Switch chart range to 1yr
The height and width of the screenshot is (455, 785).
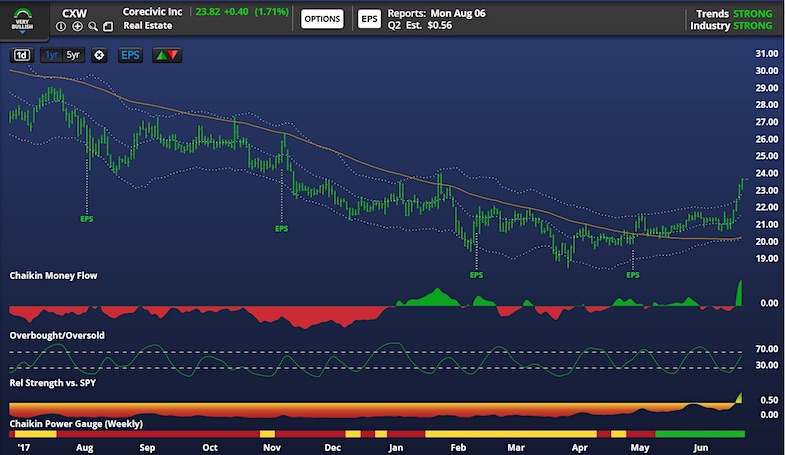(x=52, y=55)
